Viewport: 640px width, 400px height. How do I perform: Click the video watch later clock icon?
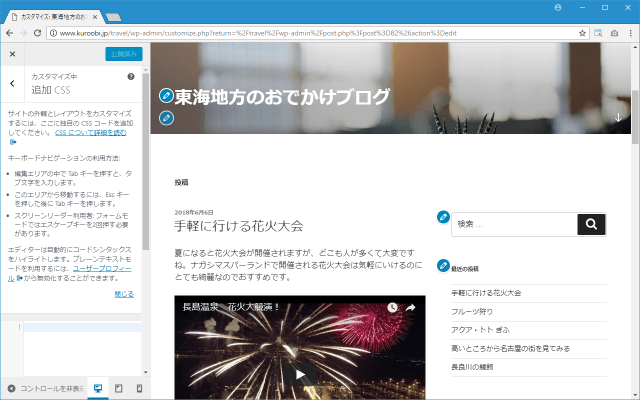[392, 307]
